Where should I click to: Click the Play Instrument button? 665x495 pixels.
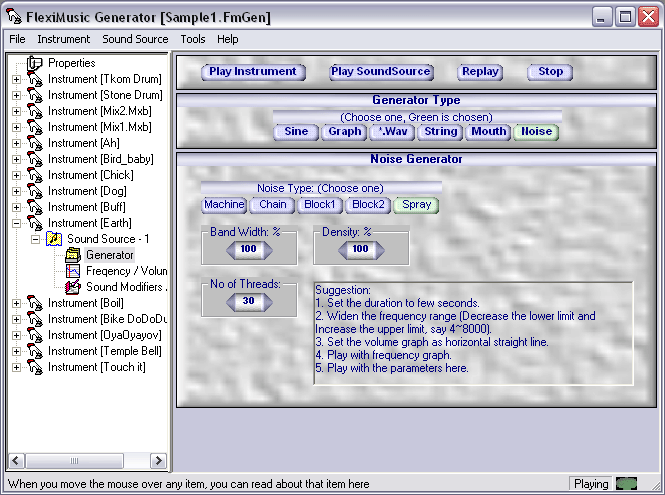click(x=253, y=72)
